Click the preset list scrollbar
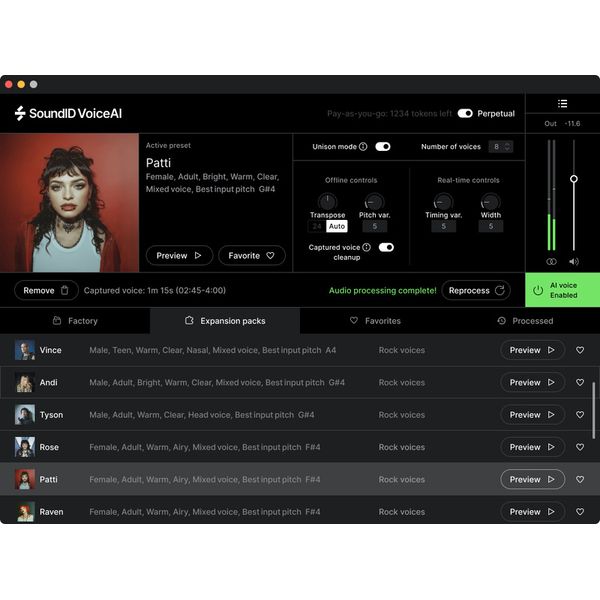Screen dimensions: 600x600 tap(593, 410)
